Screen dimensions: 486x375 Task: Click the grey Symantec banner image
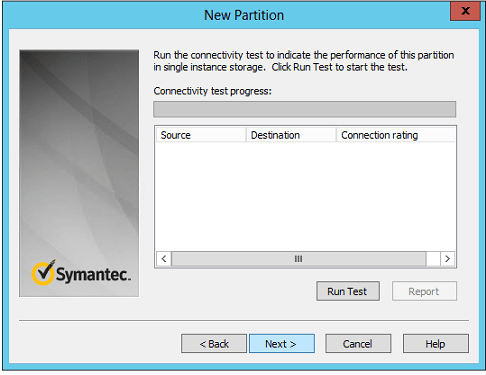coord(79,173)
